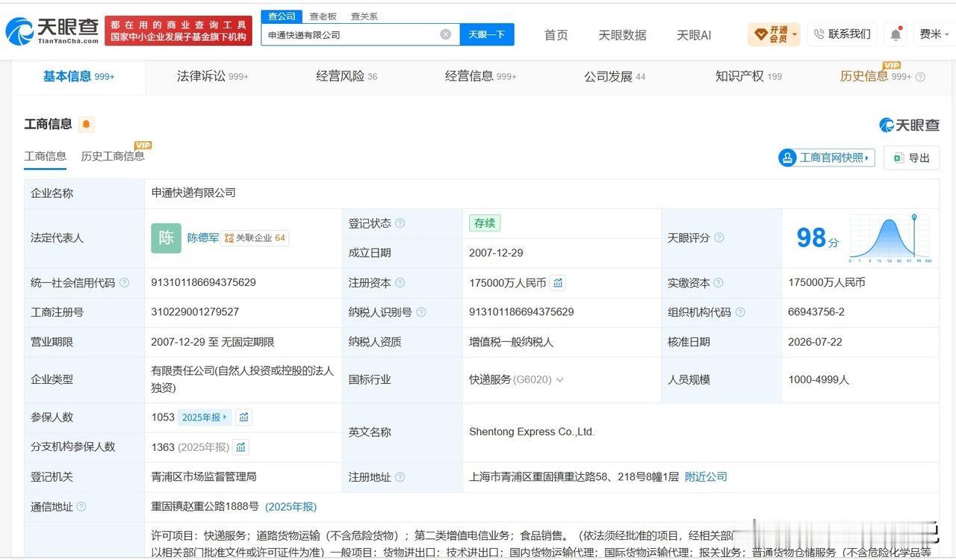Open the 公司发展 tab
The width and height of the screenshot is (956, 560).
click(615, 76)
